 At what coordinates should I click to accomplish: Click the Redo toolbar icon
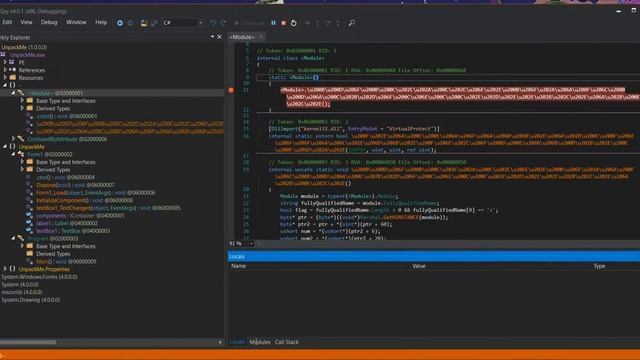223,23
